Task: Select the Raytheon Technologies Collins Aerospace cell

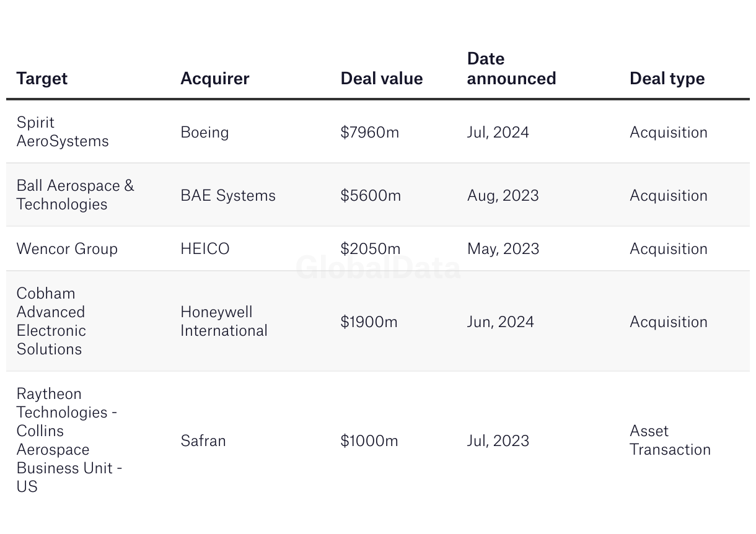Action: 68,440
